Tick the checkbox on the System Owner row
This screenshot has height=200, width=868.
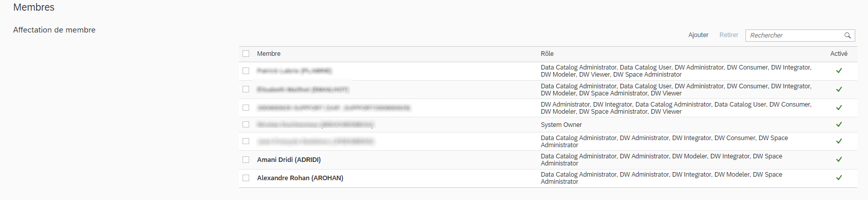tap(246, 124)
